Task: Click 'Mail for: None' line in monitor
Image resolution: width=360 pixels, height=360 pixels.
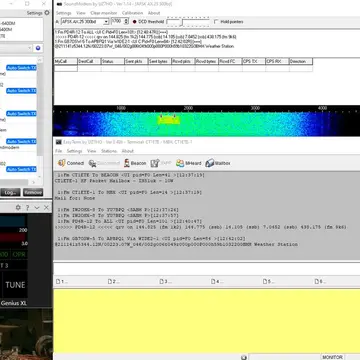Action: pos(75,198)
